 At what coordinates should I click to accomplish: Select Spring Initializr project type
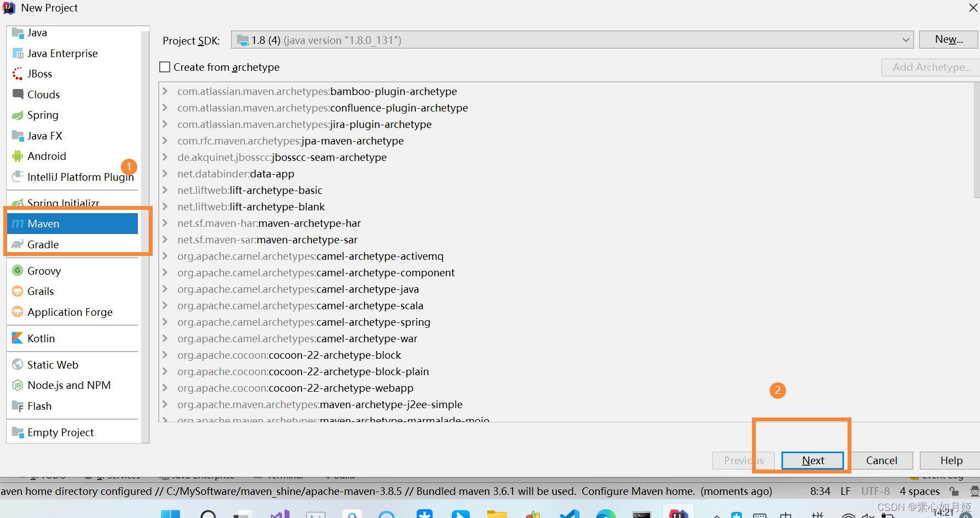(63, 203)
